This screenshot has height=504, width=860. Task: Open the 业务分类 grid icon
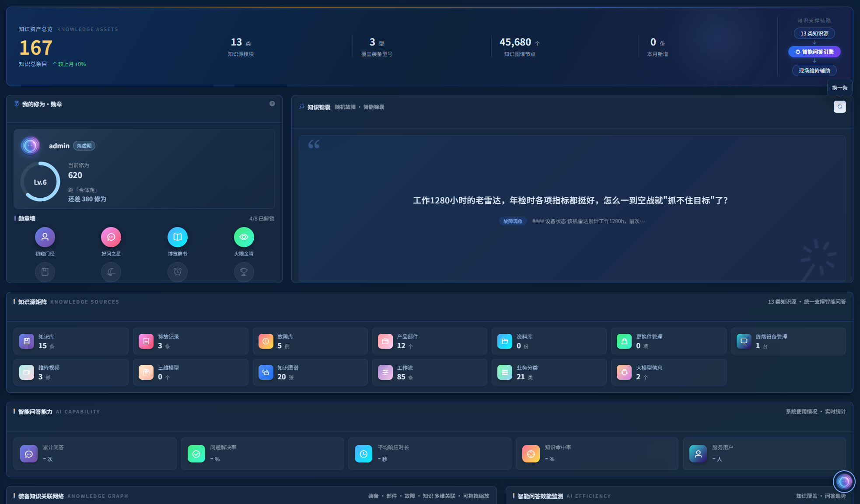coord(505,372)
